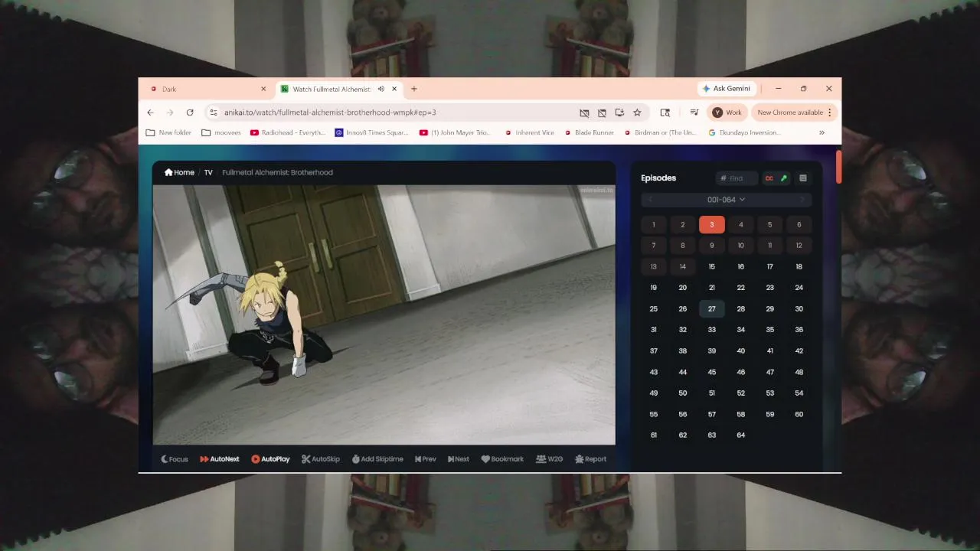
Task: Click Add Skiptime button
Action: pos(377,459)
